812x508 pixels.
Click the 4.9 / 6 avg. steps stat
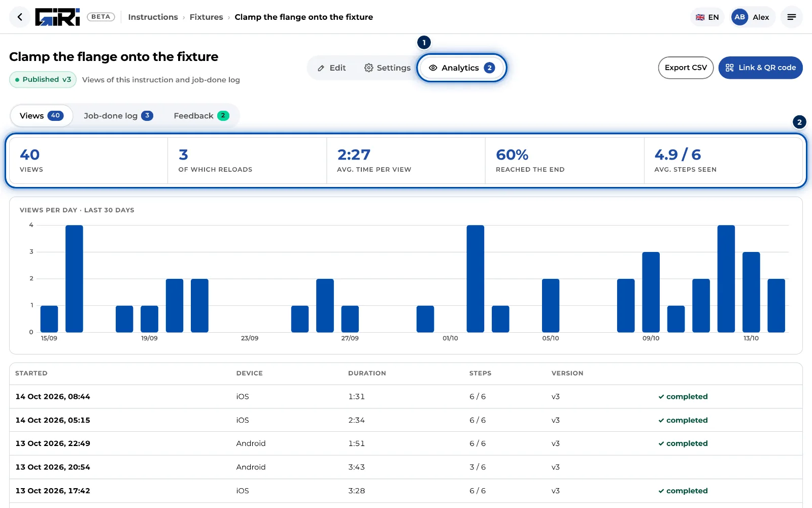(723, 161)
